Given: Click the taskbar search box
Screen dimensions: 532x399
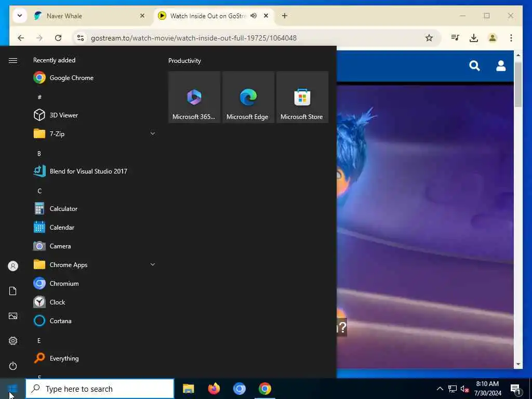Looking at the screenshot, I should point(100,389).
